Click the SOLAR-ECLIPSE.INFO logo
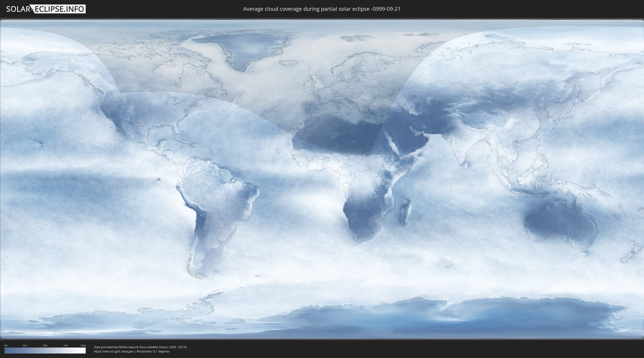 tap(46, 9)
